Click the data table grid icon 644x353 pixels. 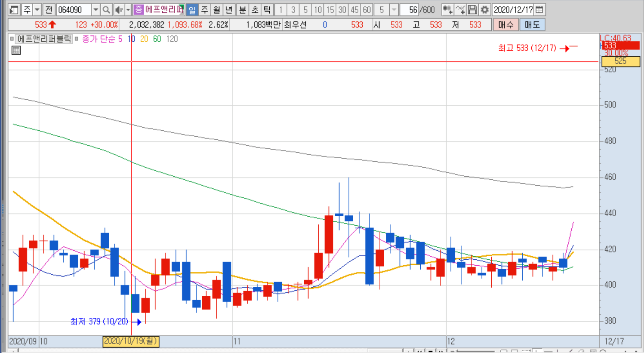(x=16, y=50)
